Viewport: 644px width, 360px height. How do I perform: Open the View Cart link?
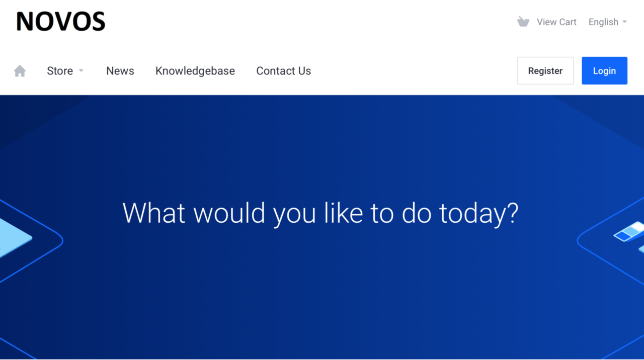point(556,22)
